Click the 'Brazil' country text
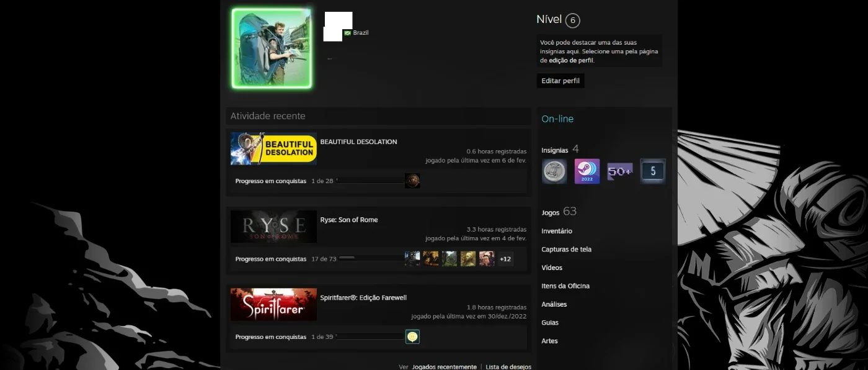Image resolution: width=868 pixels, height=370 pixels. (x=361, y=33)
